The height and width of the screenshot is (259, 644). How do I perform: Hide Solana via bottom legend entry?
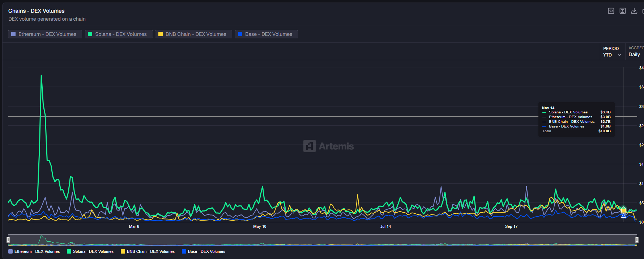[90, 251]
